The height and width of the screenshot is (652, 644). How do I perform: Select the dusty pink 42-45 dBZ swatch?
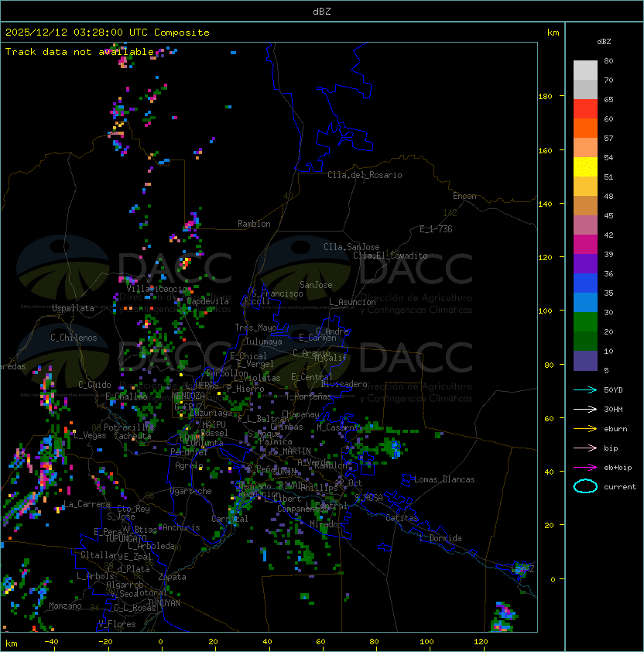click(x=585, y=225)
